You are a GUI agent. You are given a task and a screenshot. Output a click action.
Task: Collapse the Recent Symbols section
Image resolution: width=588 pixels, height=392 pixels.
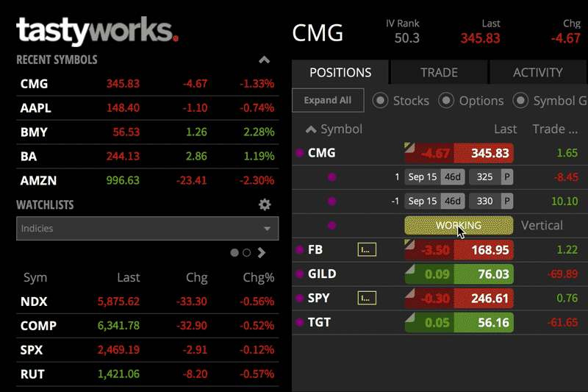coord(265,60)
